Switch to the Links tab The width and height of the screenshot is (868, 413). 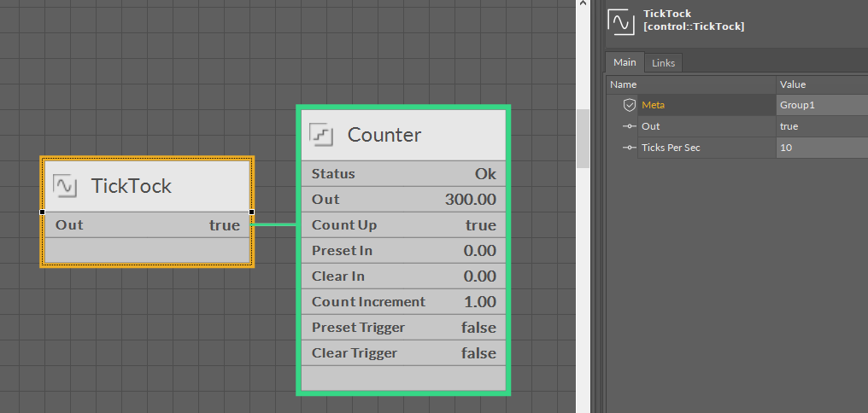pos(663,63)
